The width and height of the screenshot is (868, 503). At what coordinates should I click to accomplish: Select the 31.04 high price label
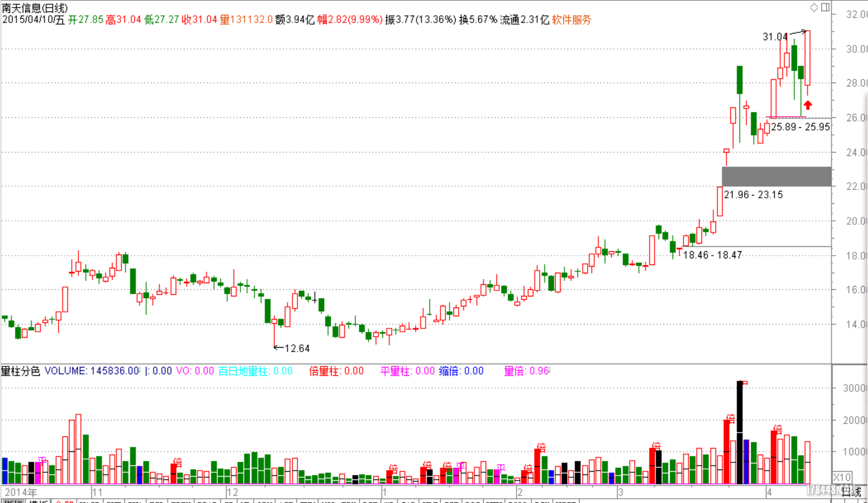coord(775,37)
